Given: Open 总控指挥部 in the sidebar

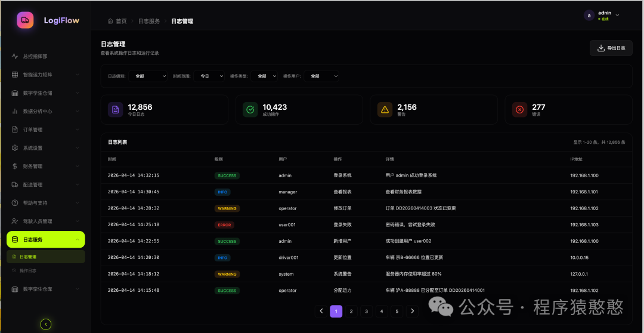Looking at the screenshot, I should point(45,56).
